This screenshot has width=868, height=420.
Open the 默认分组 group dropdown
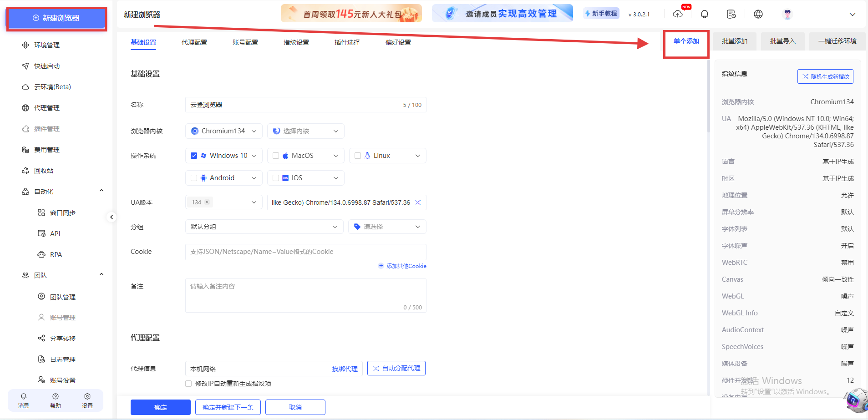[x=264, y=226]
